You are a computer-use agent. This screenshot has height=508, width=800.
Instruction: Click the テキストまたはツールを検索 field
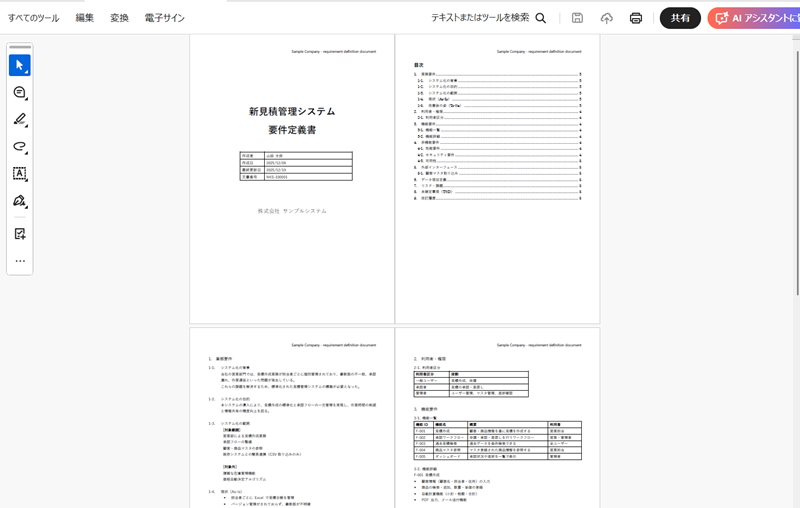(x=480, y=18)
